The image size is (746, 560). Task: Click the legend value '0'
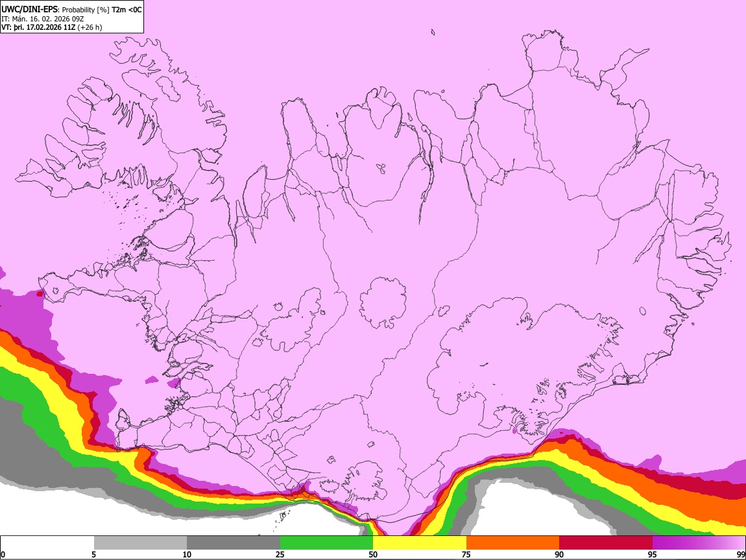coord(3,555)
